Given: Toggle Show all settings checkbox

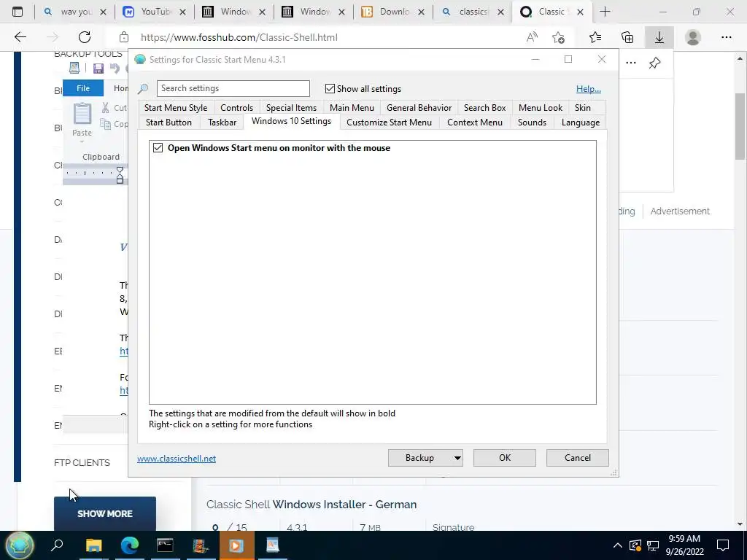Looking at the screenshot, I should (330, 88).
